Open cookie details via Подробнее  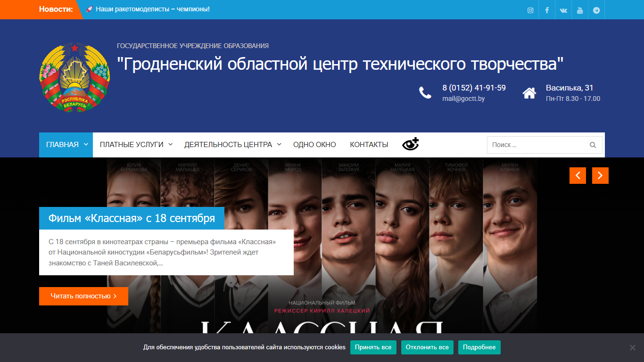pyautogui.click(x=479, y=347)
